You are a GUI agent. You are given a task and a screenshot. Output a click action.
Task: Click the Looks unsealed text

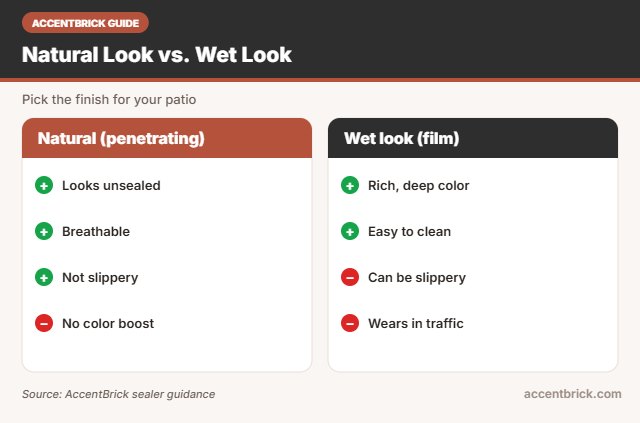coord(111,186)
